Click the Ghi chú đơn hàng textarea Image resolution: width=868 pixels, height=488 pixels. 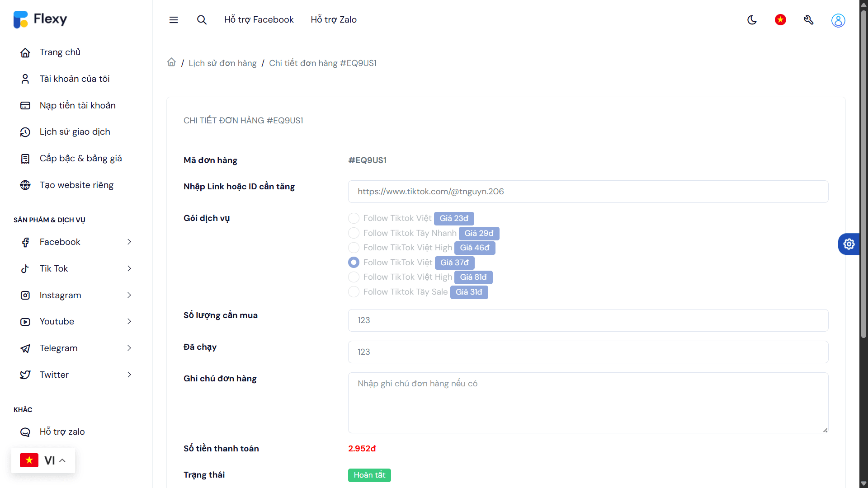588,403
